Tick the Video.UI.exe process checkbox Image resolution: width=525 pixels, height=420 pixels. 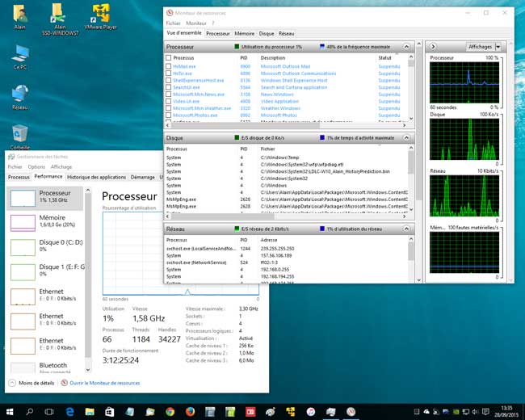pos(169,101)
